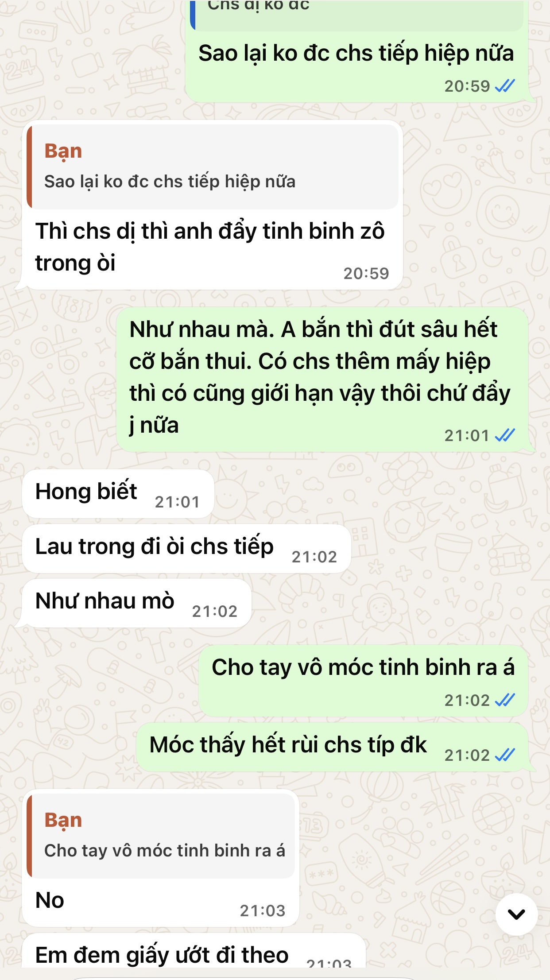Screen dimensions: 550x980
Task: Tap the scroll-to-bottom chevron button
Action: (516, 914)
